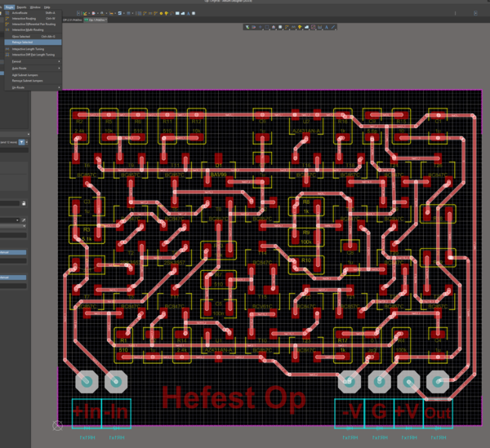Open the dropdown arrow beside the filter button

pos(27,142)
